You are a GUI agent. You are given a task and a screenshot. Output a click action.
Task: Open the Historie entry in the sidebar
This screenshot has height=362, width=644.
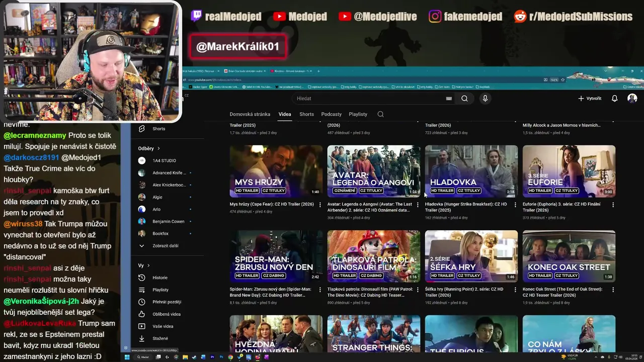pyautogui.click(x=160, y=278)
